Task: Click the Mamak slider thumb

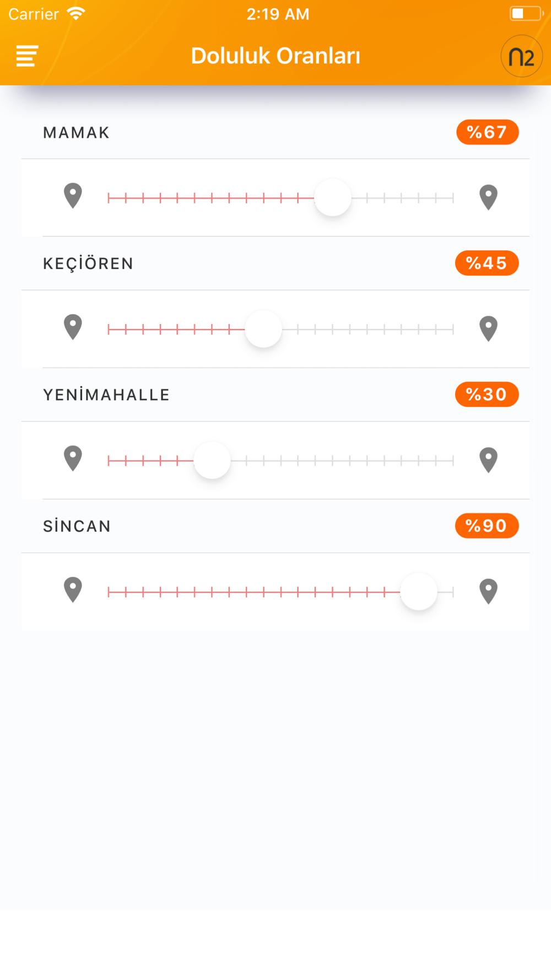Action: (x=333, y=197)
